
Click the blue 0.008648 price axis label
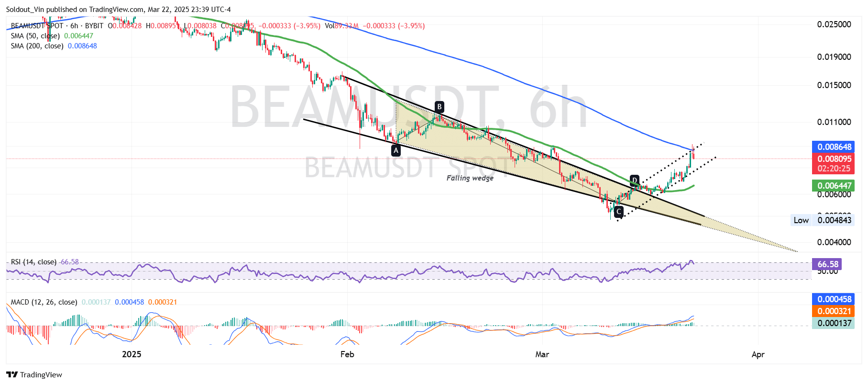[x=834, y=147]
